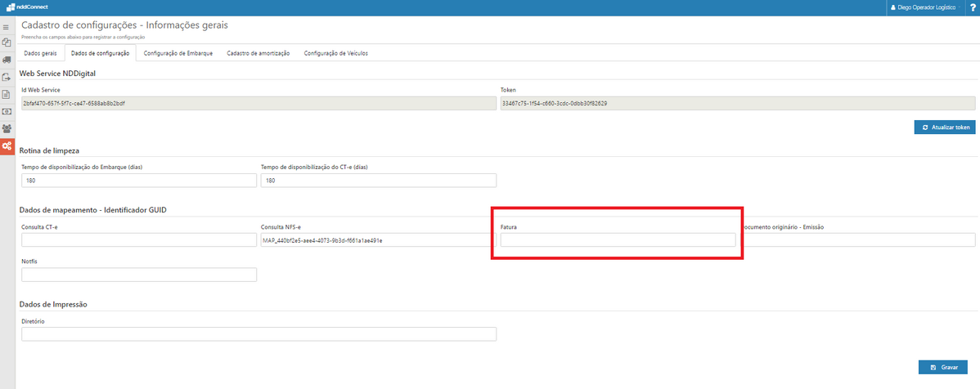980x389 pixels.
Task: Click the Dados de mapeamento - Identificador GUID heading
Action: click(x=92, y=210)
